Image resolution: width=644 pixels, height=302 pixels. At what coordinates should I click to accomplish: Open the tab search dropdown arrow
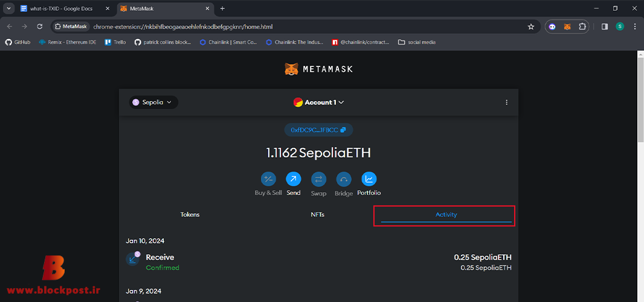8,8
